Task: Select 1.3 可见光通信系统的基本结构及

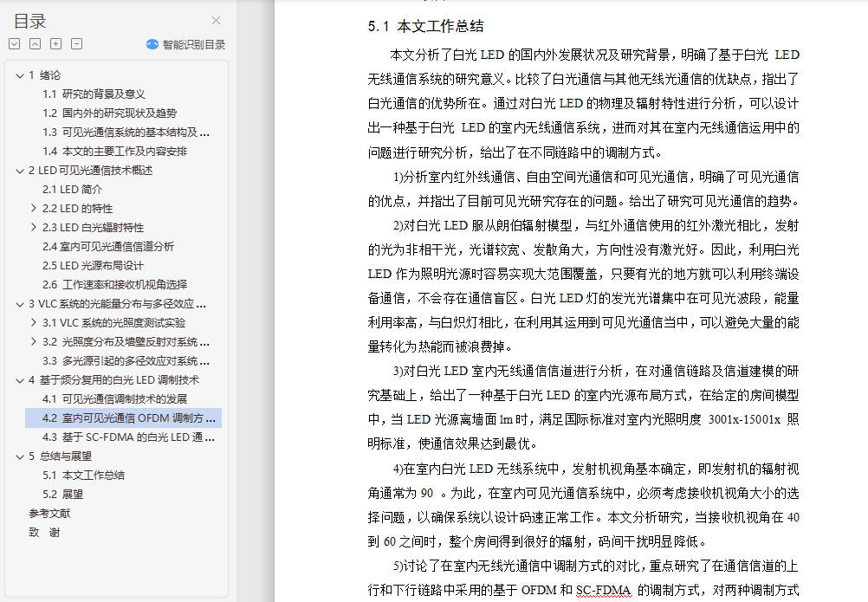Action: pos(126,133)
